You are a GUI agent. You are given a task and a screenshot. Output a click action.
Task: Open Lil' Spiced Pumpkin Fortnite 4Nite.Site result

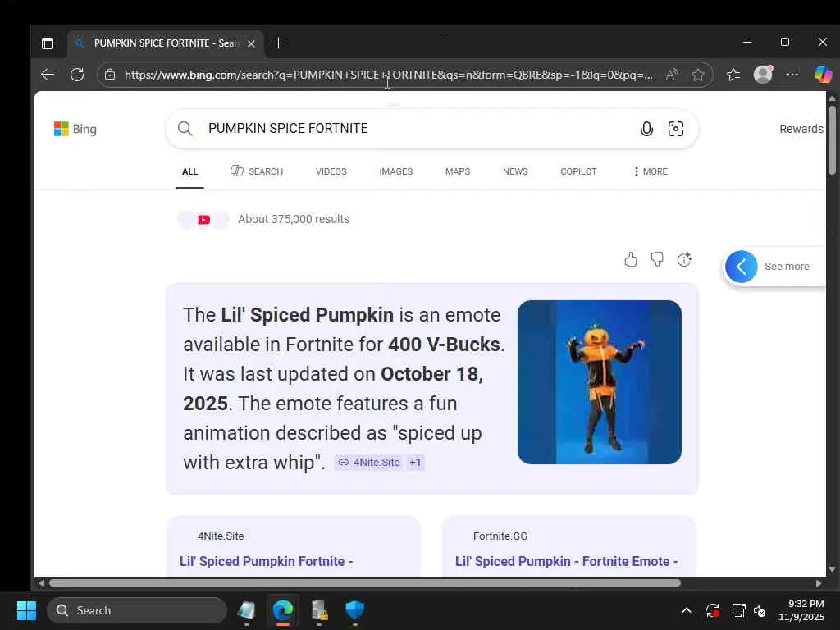(267, 561)
